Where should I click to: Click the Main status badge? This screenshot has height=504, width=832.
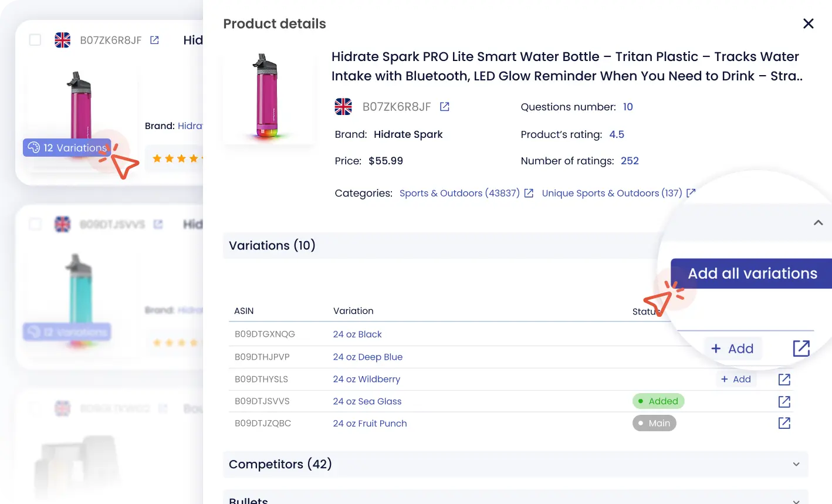pos(654,423)
